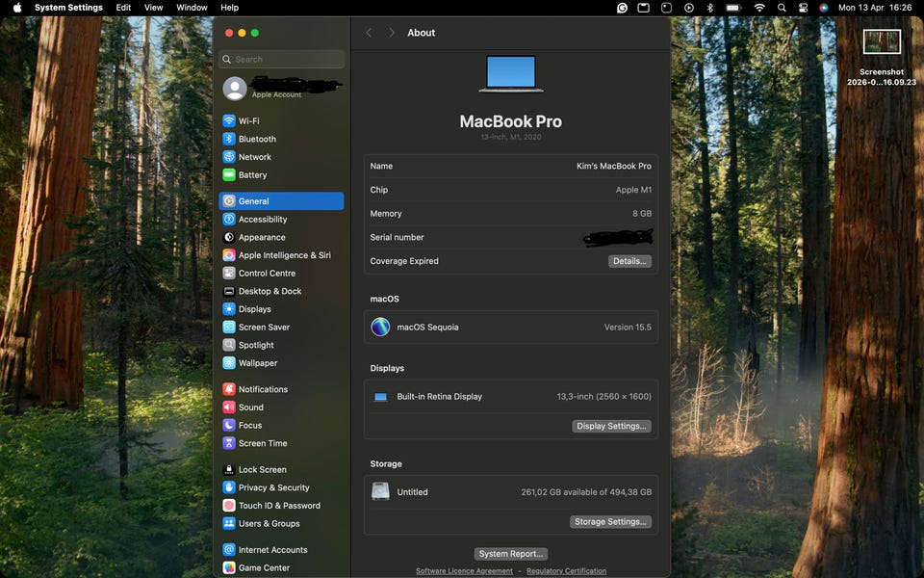Click the Siri menu bar icon
This screenshot has height=578, width=924.
[824, 8]
